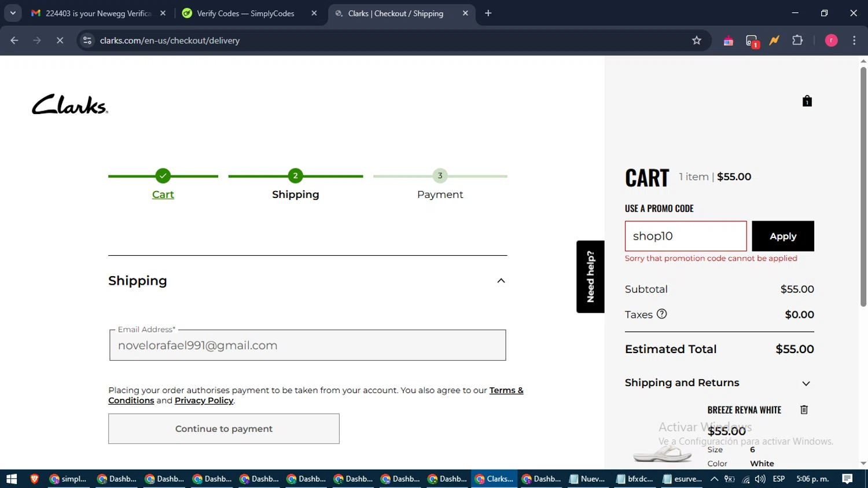This screenshot has width=868, height=488.
Task: Open the volume control in the system tray
Action: [x=760, y=479]
